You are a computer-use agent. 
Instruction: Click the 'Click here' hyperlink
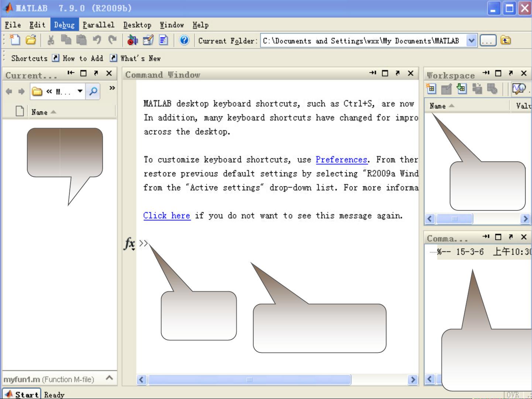pyautogui.click(x=167, y=216)
